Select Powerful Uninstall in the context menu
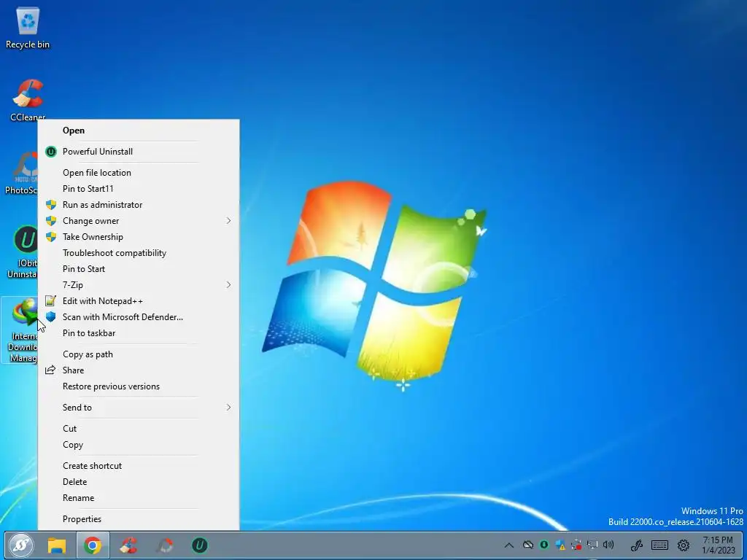 (138, 152)
